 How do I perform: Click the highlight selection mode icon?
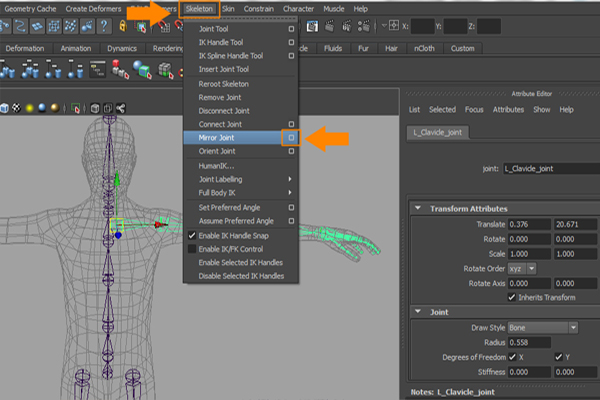(x=141, y=27)
